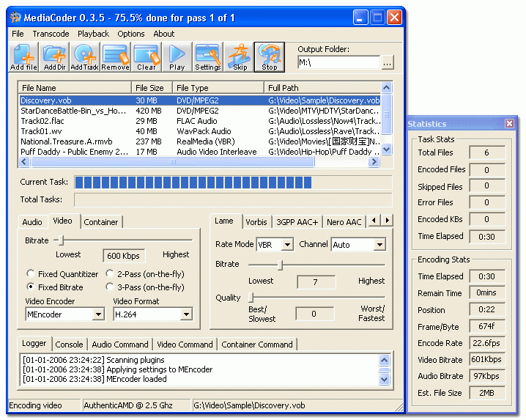Open the Transcode menu
The width and height of the screenshot is (526, 420).
coord(51,34)
